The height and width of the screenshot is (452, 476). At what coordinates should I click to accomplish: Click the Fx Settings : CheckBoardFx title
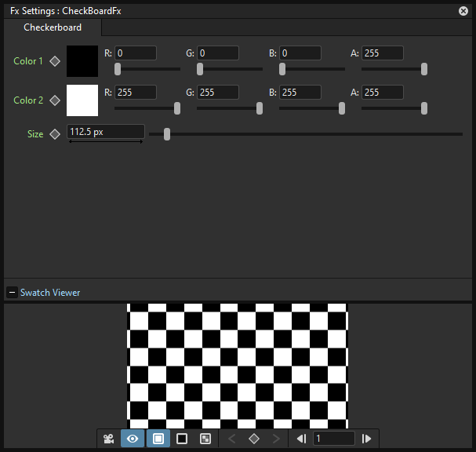pos(66,11)
